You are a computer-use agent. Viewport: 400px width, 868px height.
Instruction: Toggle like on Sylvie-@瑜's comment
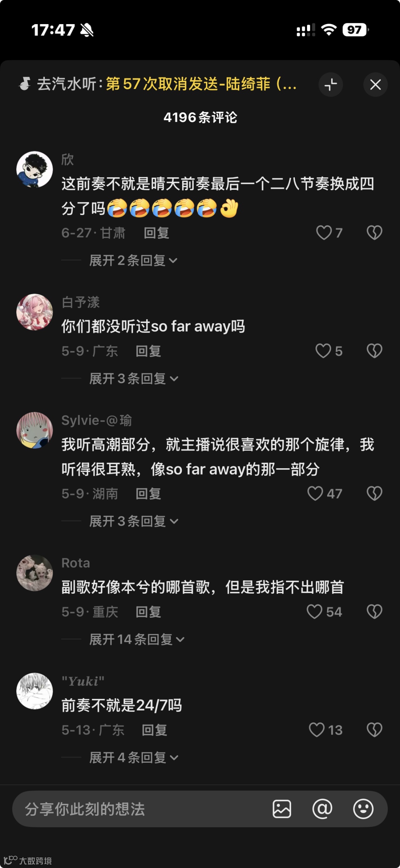coord(316,494)
